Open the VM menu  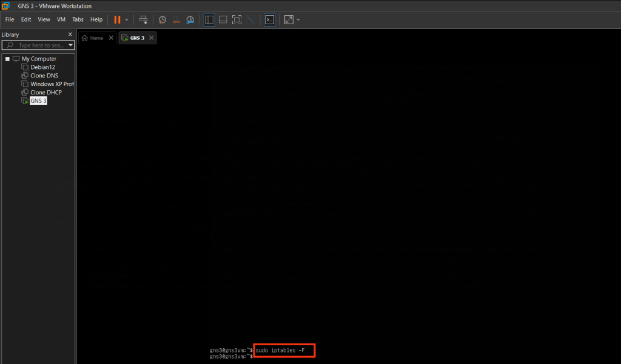tap(61, 19)
